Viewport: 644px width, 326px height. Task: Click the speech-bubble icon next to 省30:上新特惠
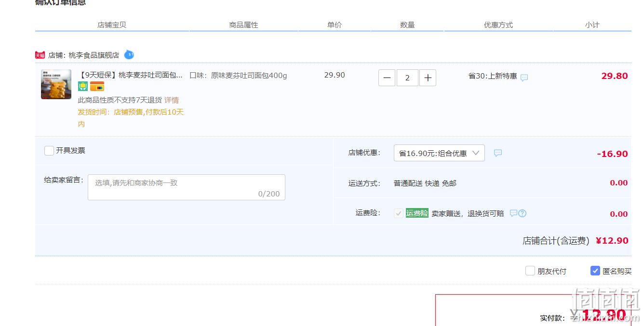pos(524,77)
